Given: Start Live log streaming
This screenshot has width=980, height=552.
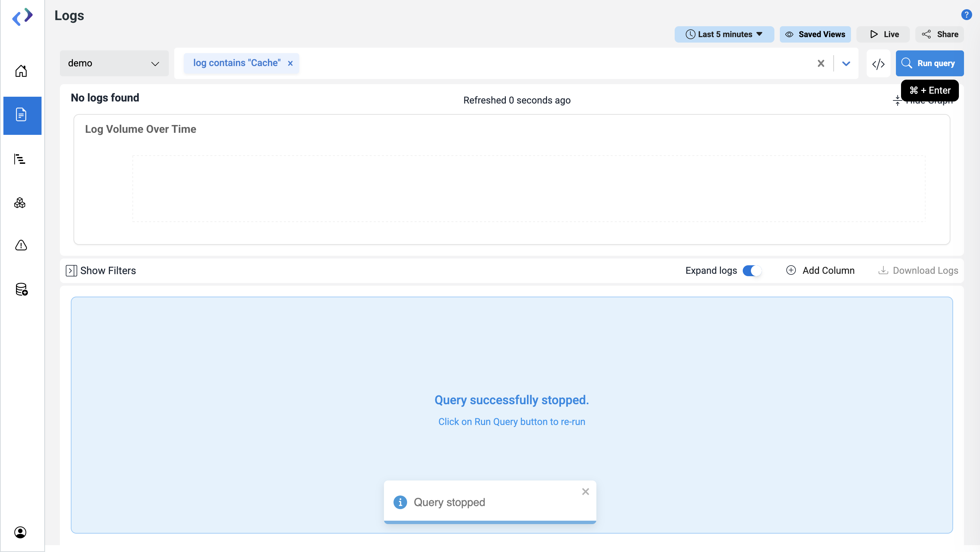Looking at the screenshot, I should 883,34.
